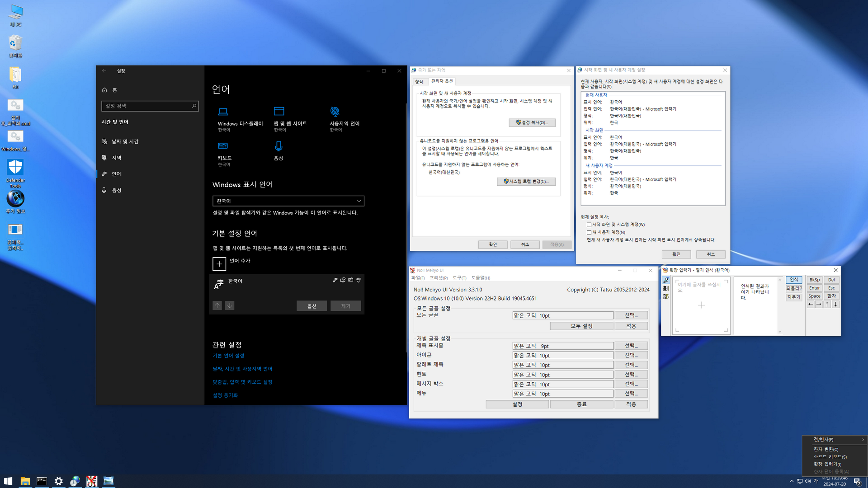Open the 기본 언어 설정 link
This screenshot has height=488, width=868.
pos(228,356)
